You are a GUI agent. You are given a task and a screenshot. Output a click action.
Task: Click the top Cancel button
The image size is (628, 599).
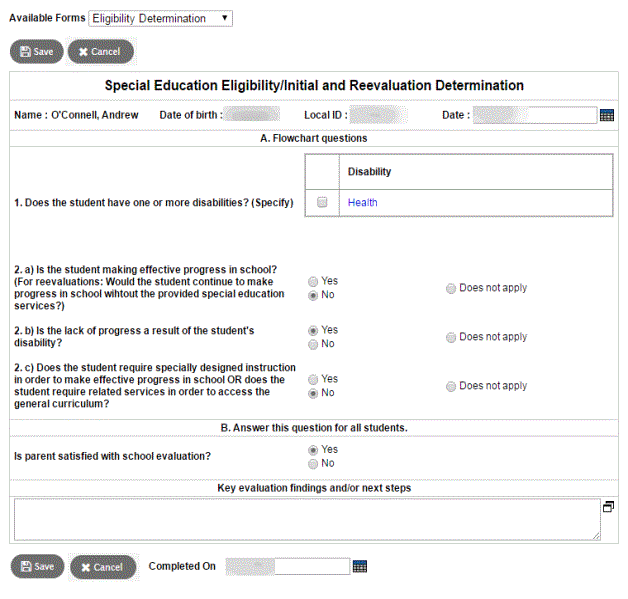pyautogui.click(x=100, y=51)
